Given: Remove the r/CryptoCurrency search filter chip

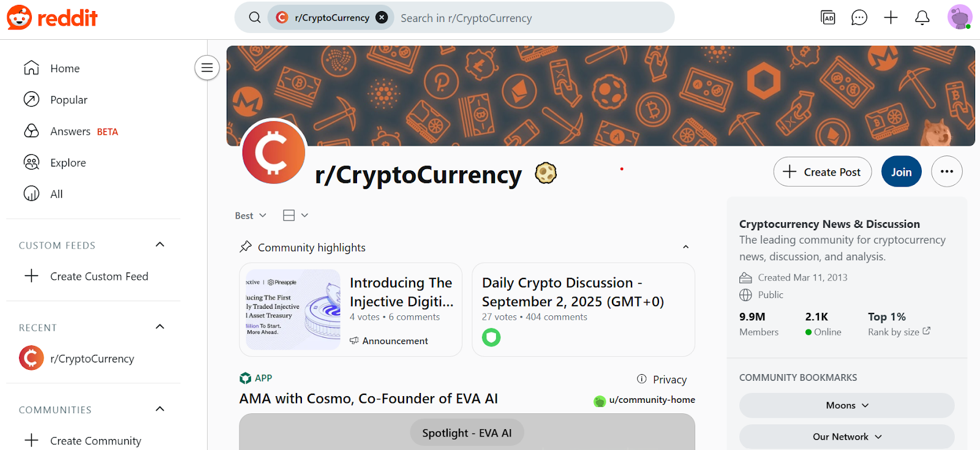Looking at the screenshot, I should 382,18.
